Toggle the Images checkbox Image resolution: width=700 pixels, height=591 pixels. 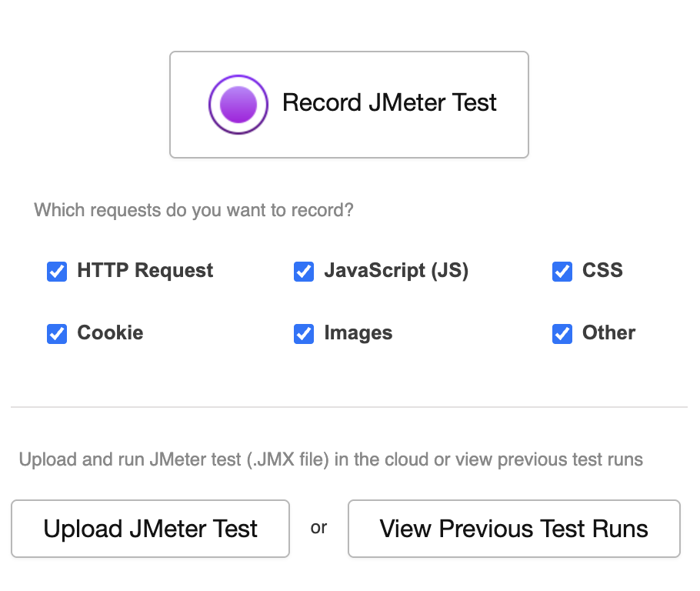(304, 334)
